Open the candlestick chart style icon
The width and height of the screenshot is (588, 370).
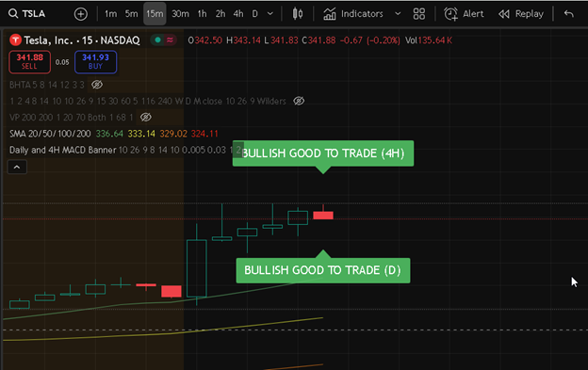(298, 14)
